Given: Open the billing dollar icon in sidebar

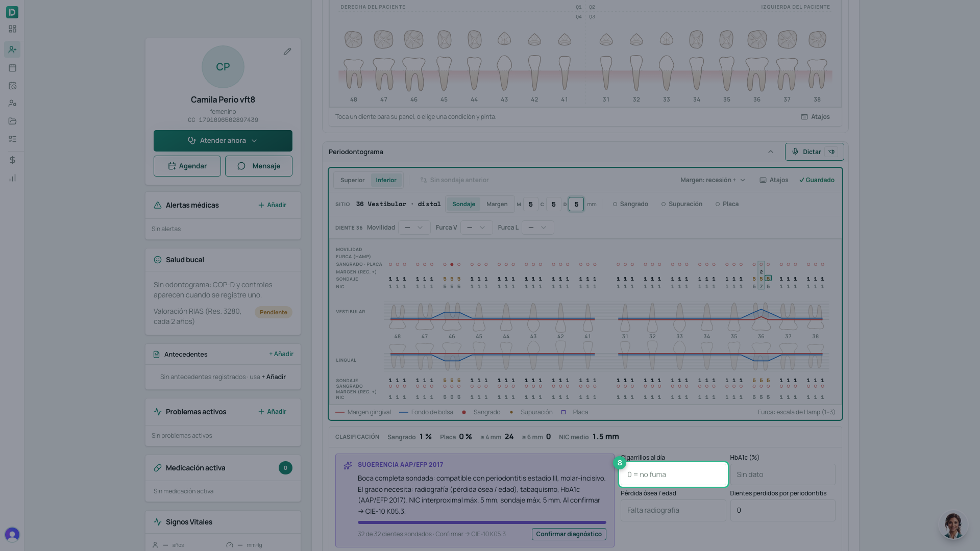Looking at the screenshot, I should [x=12, y=160].
